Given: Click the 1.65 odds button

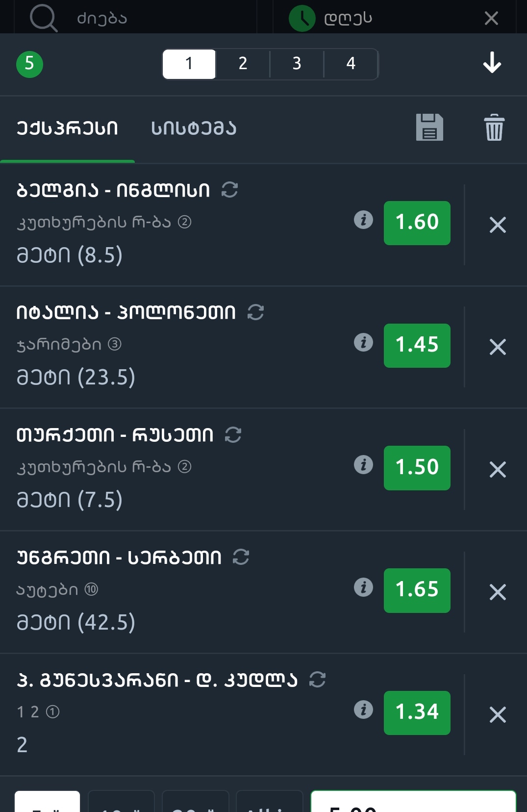Looking at the screenshot, I should pyautogui.click(x=417, y=590).
